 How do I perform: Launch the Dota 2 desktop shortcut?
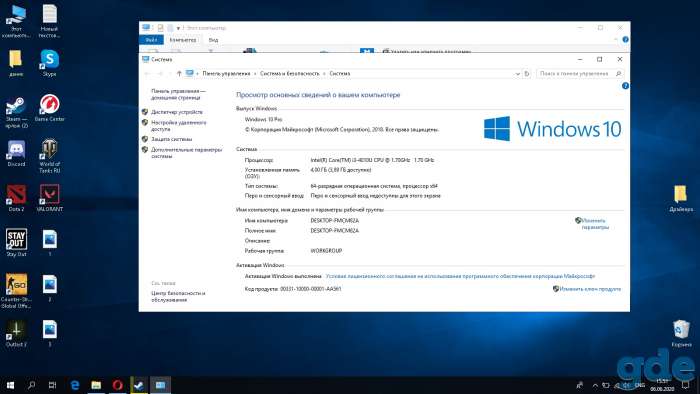tap(16, 198)
